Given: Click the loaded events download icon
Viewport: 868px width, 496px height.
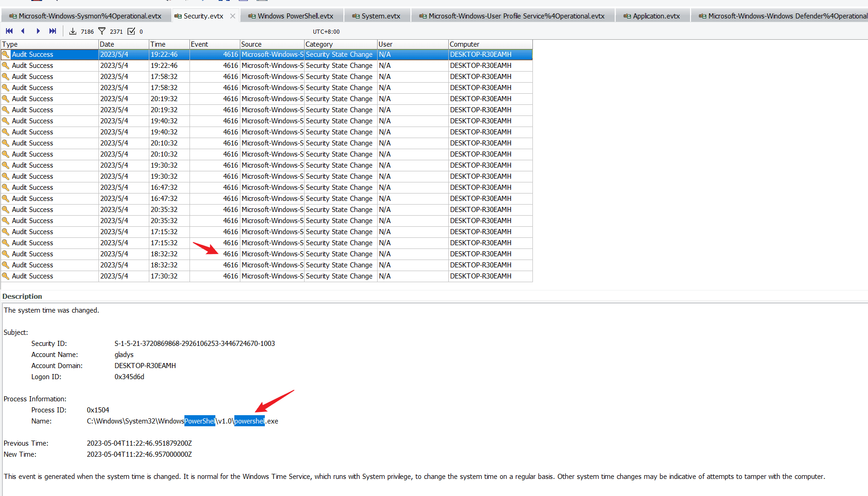Looking at the screenshot, I should [x=73, y=31].
